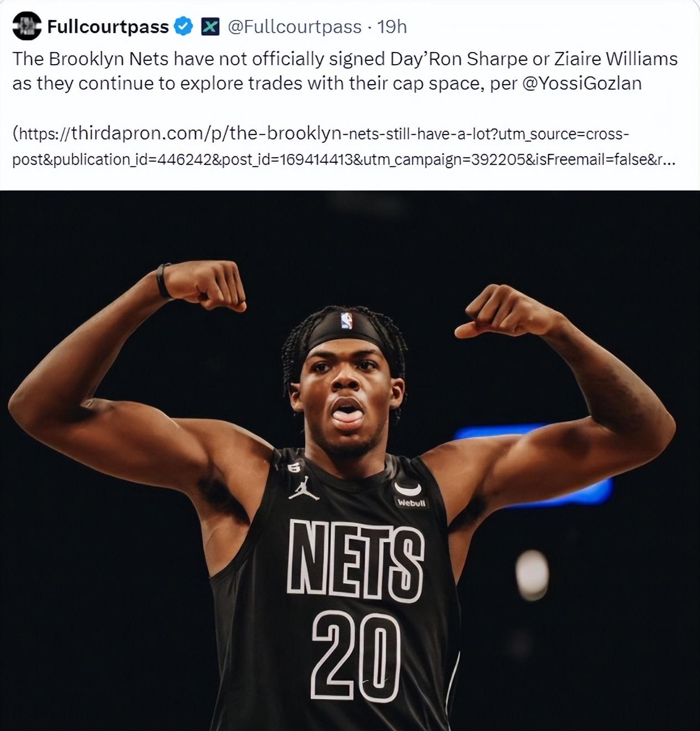The width and height of the screenshot is (700, 731).
Task: Open the Fullcourtpass display name
Action: pyautogui.click(x=108, y=26)
